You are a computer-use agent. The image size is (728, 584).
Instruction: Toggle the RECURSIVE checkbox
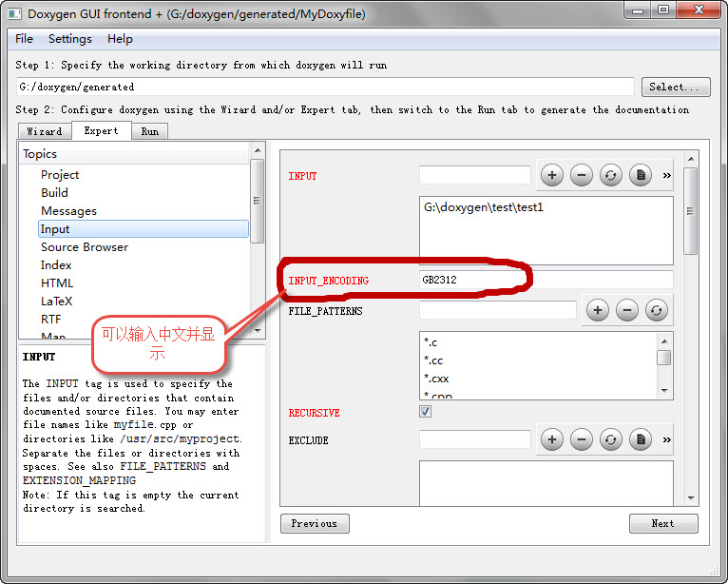click(x=425, y=412)
